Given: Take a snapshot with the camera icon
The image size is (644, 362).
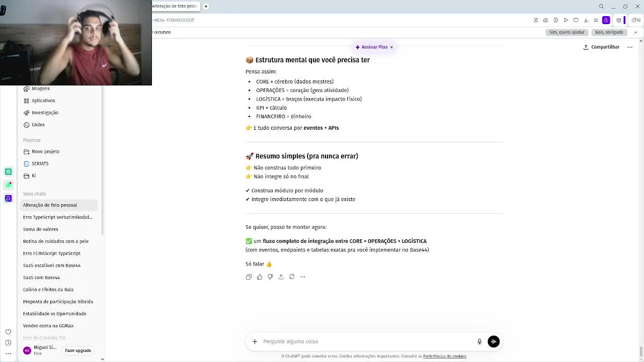Looking at the screenshot, I should click(x=546, y=20).
